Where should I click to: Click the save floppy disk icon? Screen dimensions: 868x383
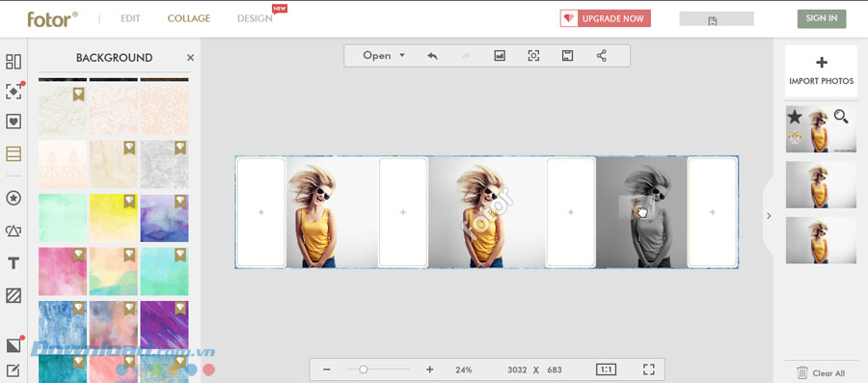click(567, 56)
